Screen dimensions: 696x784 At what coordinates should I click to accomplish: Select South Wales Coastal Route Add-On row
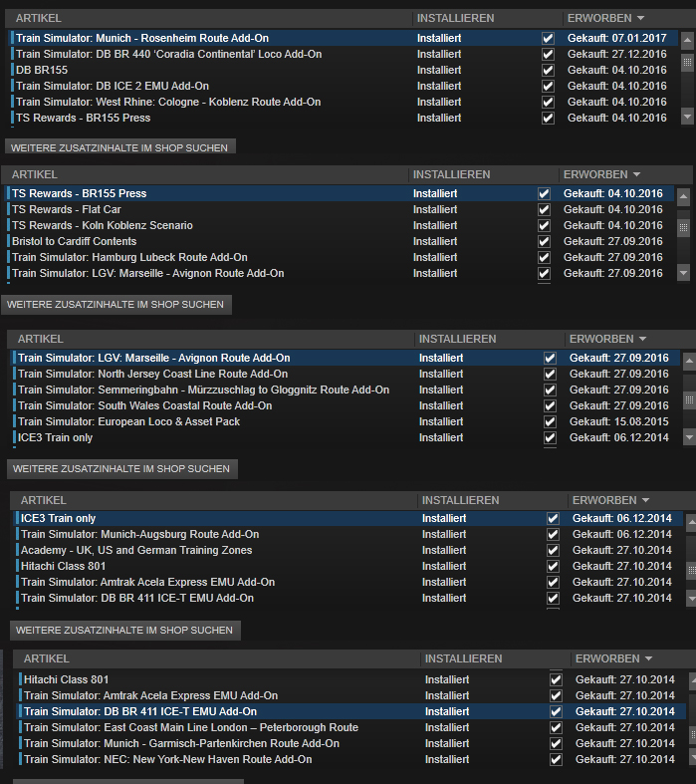pyautogui.click(x=346, y=406)
